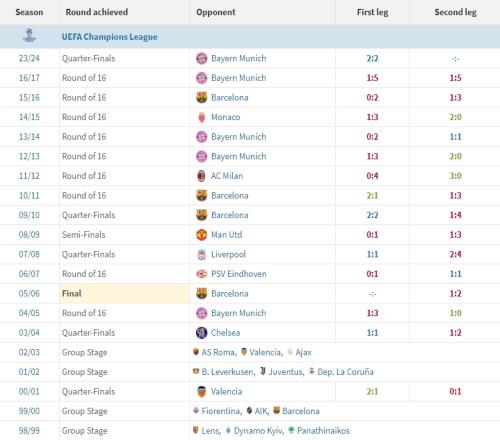Click the UEFA Champions League trophy icon
Screen dimensions: 500x440
coord(29,35)
